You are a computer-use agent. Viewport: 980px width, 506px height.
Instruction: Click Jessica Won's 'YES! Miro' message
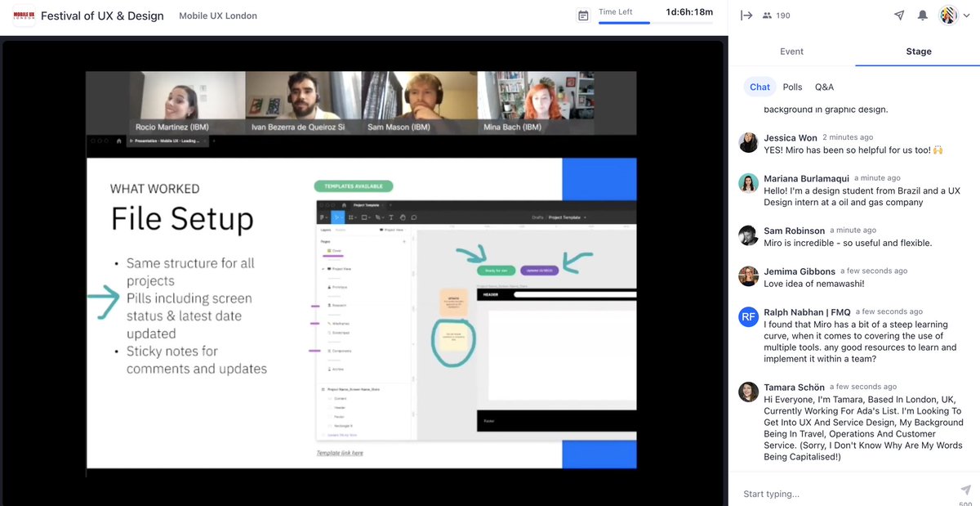[x=853, y=150]
